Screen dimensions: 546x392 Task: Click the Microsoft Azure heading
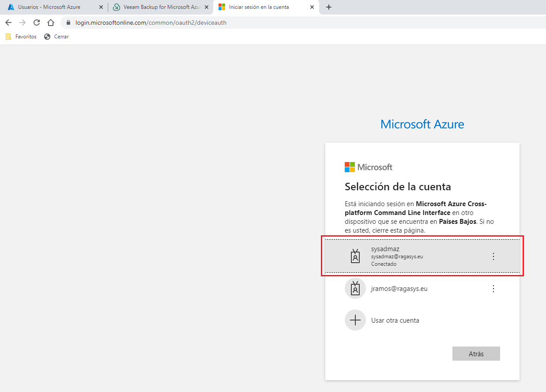422,124
